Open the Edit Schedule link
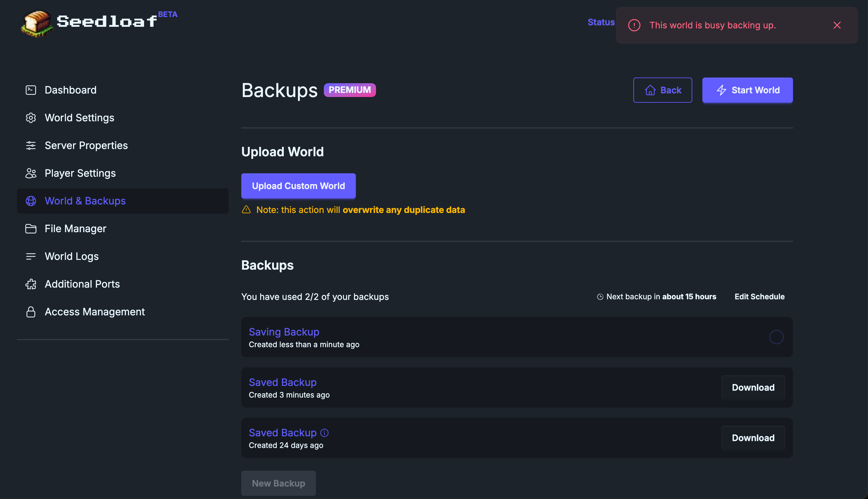The image size is (868, 499). pos(759,297)
